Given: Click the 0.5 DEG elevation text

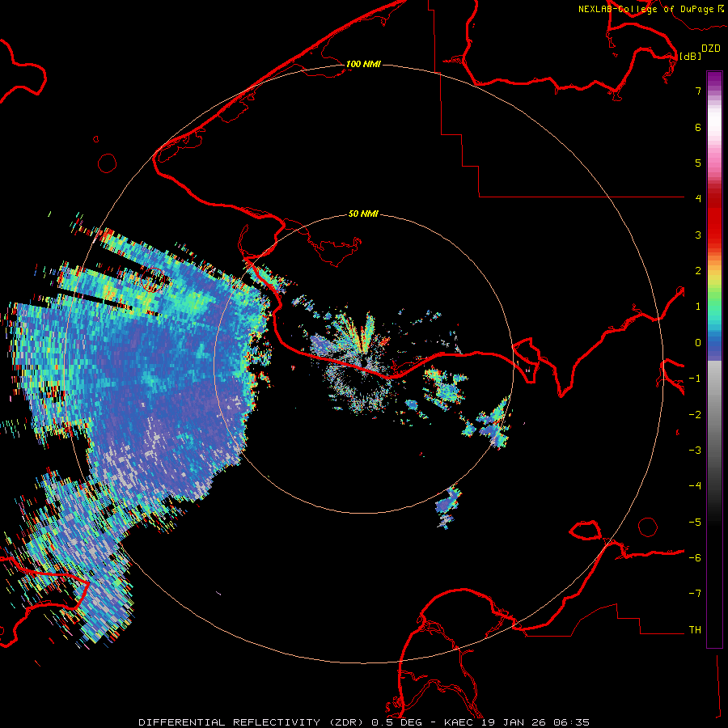Looking at the screenshot, I should click(396, 722).
